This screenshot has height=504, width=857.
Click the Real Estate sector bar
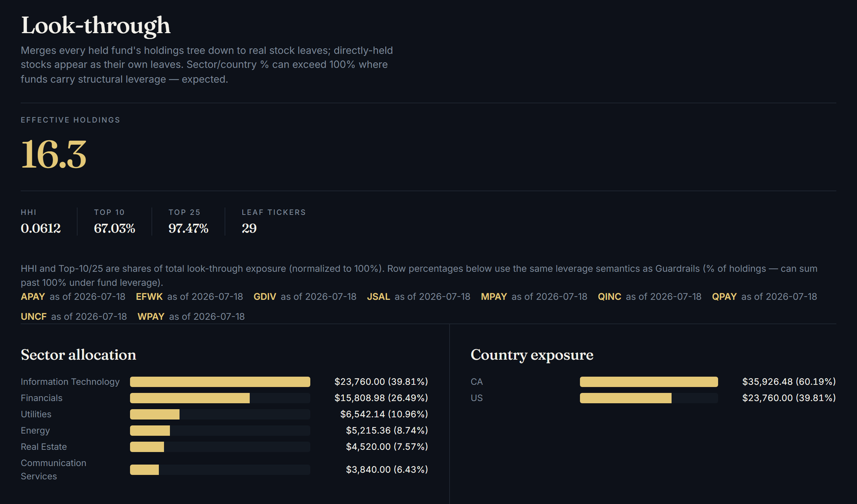220,447
